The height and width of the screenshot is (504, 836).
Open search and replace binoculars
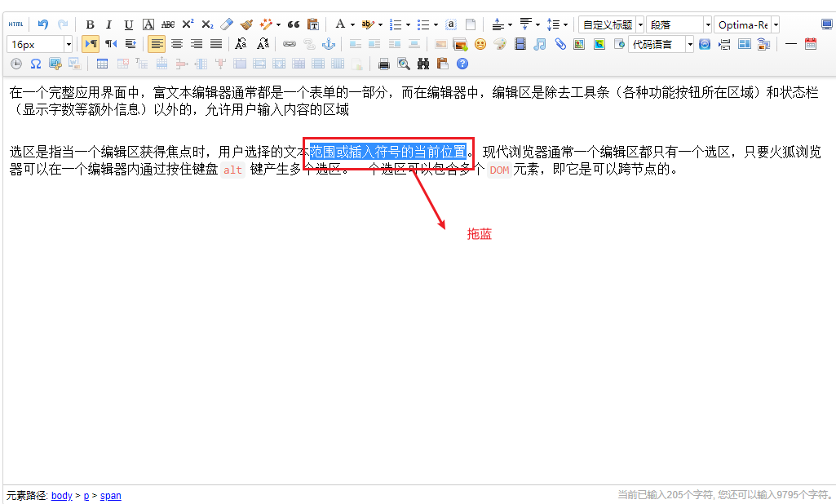pos(423,64)
